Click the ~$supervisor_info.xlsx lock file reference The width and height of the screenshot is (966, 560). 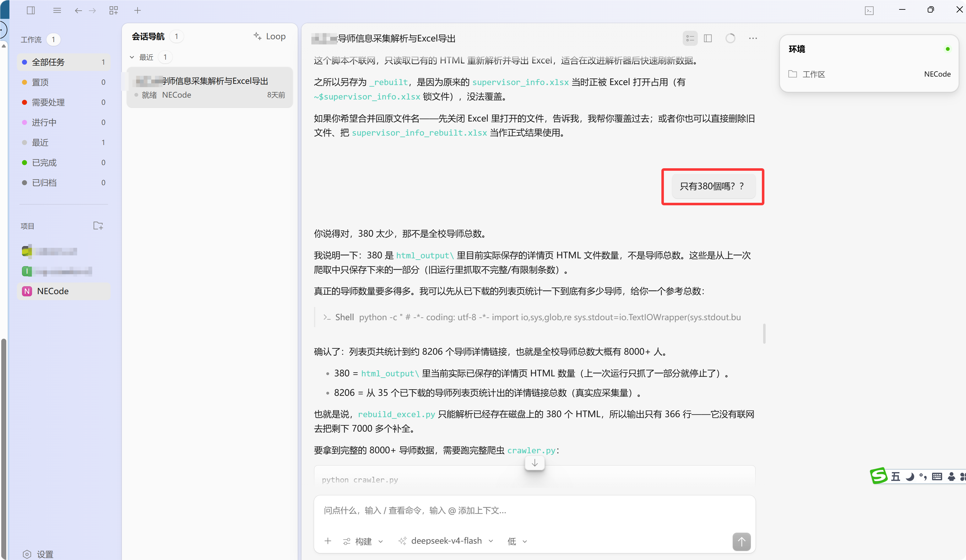[367, 97]
